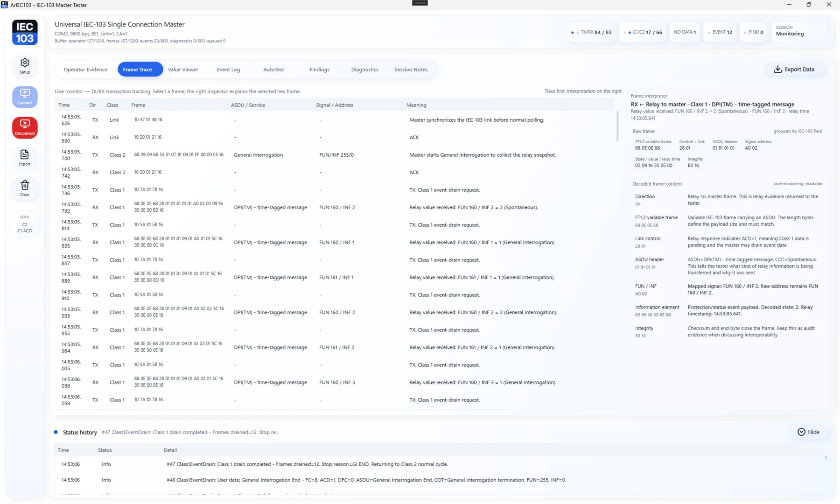Click hex bytes 10 47 01 48 16

click(x=148, y=120)
